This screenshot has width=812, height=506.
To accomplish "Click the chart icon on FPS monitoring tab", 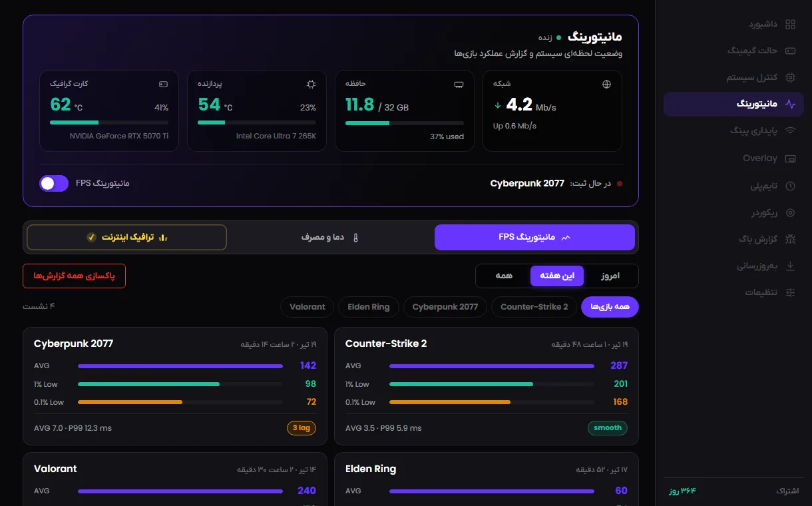I will (x=566, y=238).
